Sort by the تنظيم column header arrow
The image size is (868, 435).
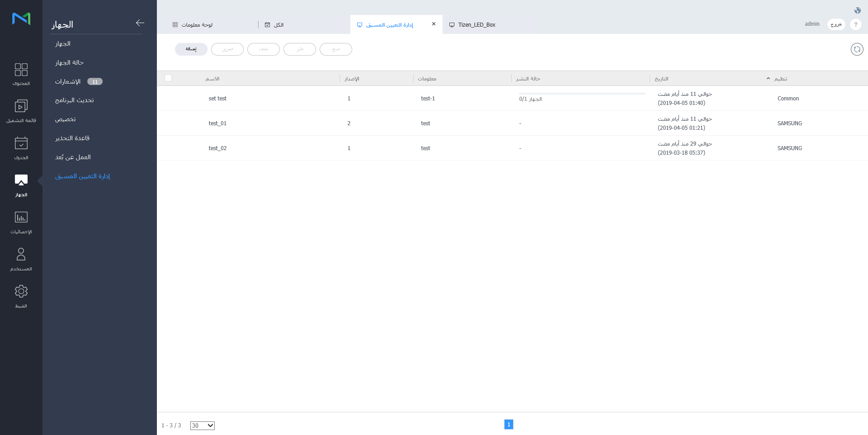coord(768,79)
